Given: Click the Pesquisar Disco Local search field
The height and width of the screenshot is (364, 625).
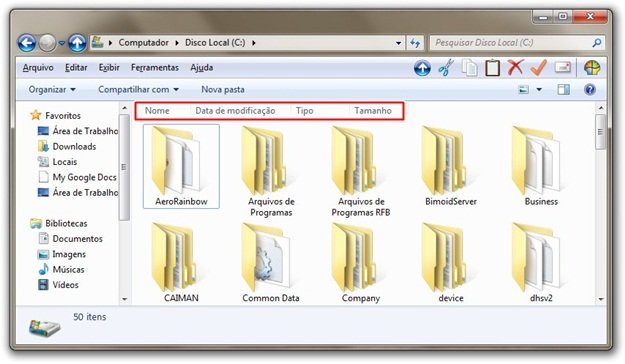Looking at the screenshot, I should pos(512,43).
